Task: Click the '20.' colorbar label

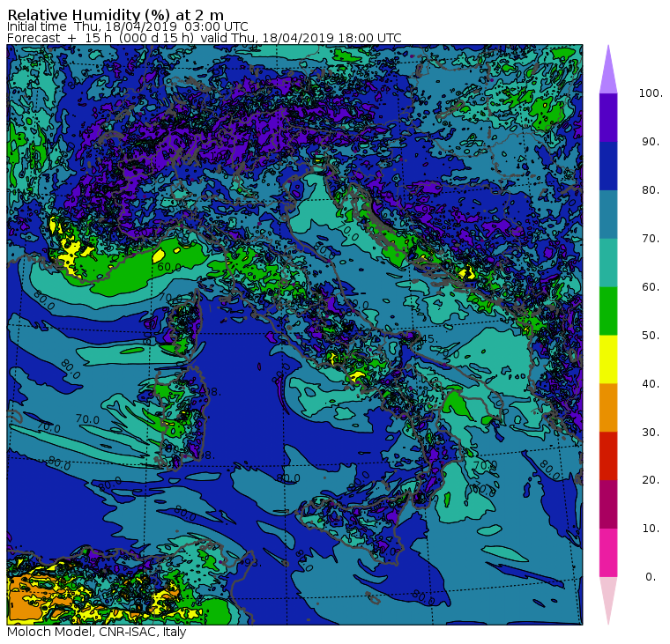Action: (651, 480)
